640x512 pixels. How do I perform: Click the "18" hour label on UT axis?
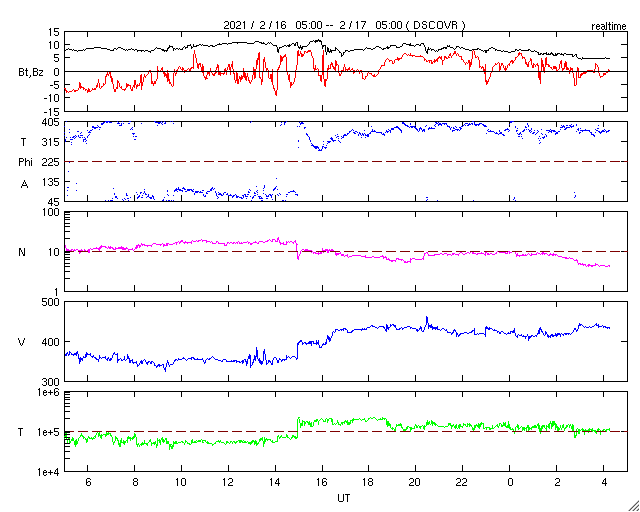tap(369, 483)
